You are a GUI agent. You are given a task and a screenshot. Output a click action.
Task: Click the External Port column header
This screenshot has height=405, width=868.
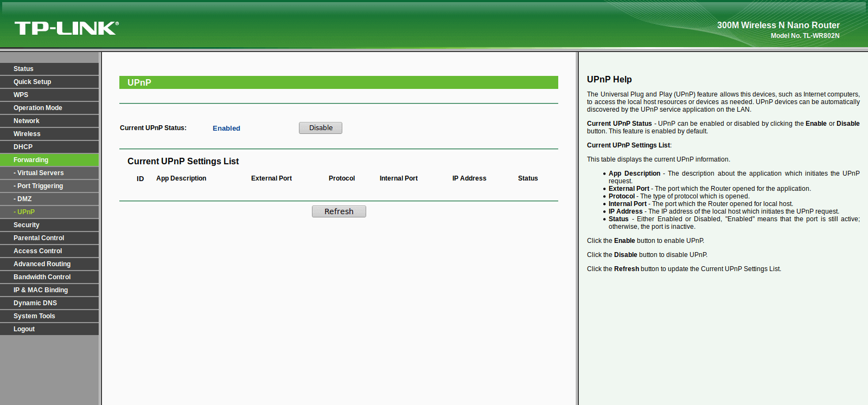coord(271,178)
